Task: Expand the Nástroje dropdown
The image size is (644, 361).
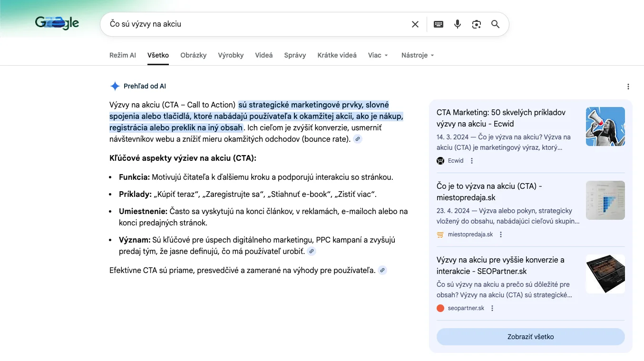Action: [x=418, y=55]
